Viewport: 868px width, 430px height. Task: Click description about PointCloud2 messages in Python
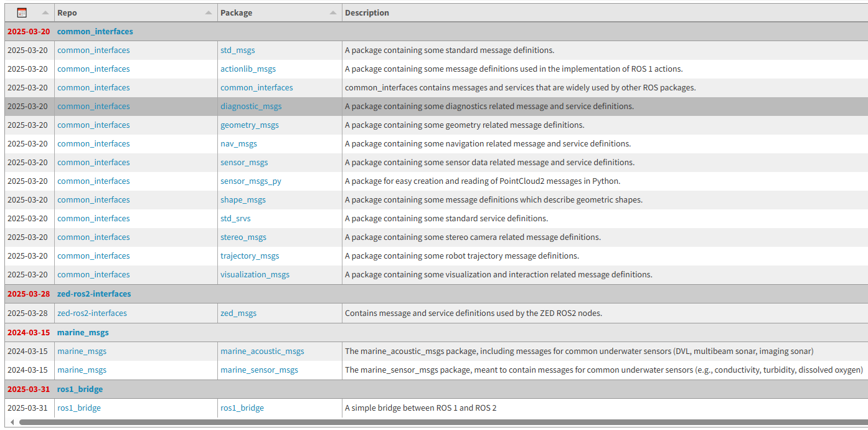pyautogui.click(x=483, y=181)
